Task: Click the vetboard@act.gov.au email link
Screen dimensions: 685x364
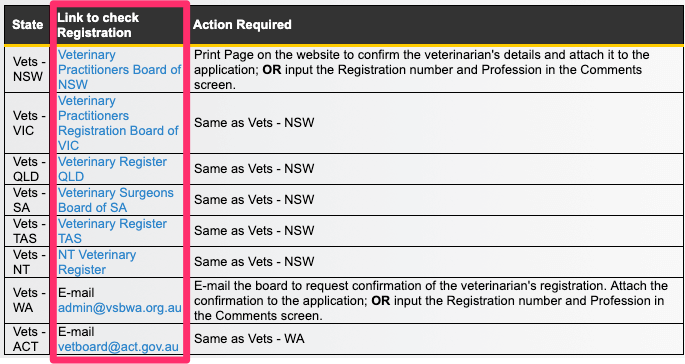Action: [118, 347]
